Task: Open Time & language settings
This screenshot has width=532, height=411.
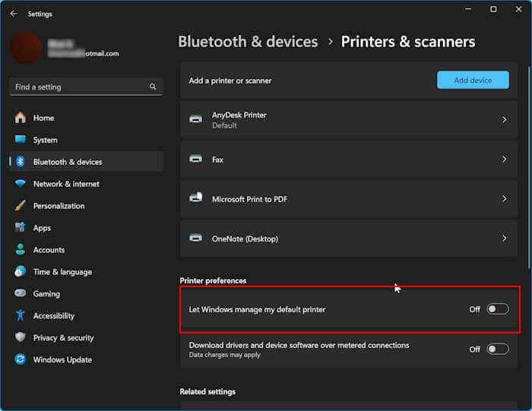Action: point(87,272)
